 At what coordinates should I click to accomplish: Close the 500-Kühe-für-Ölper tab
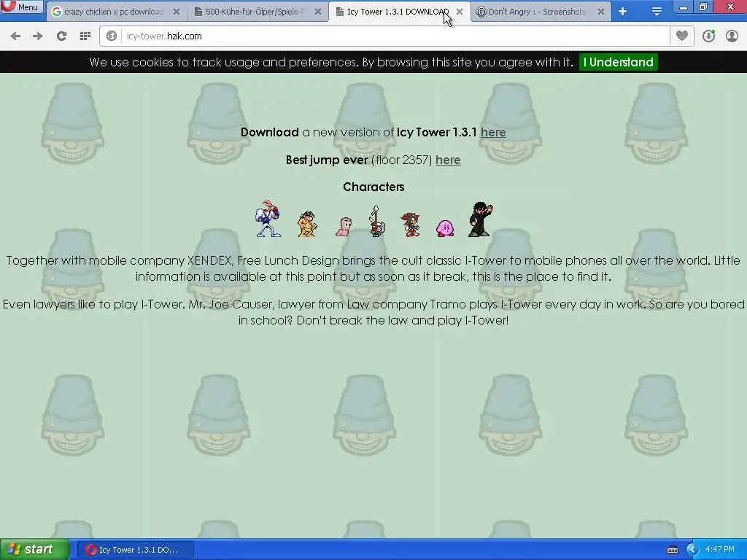click(x=318, y=12)
